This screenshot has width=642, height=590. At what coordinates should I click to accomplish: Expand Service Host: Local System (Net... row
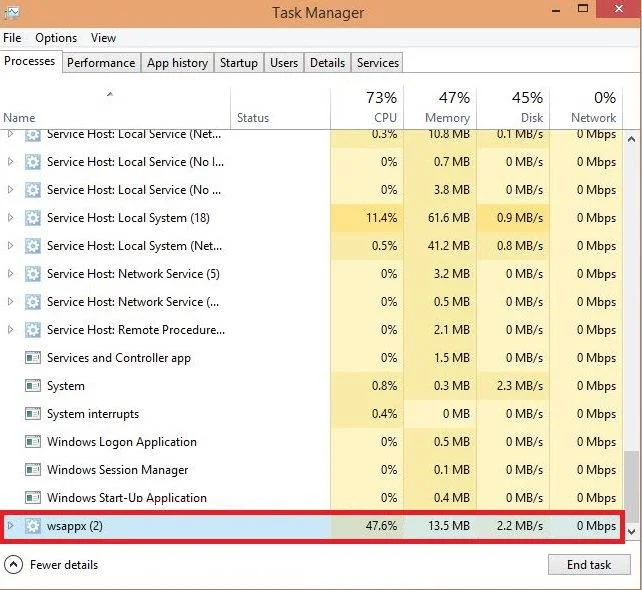(x=11, y=246)
